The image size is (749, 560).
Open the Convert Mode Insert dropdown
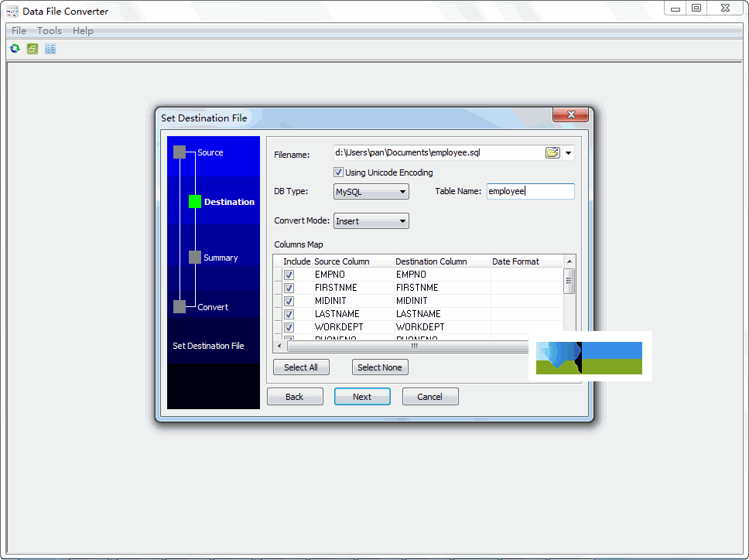pyautogui.click(x=371, y=221)
